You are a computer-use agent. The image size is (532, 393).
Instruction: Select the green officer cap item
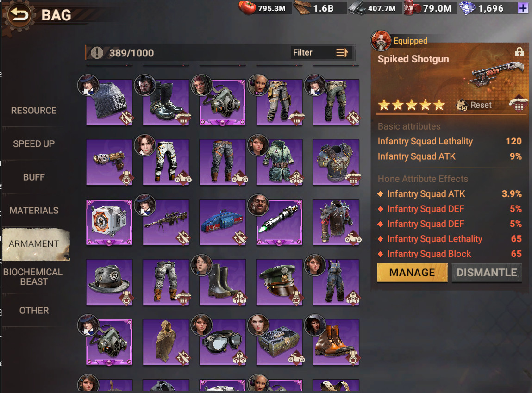point(279,282)
